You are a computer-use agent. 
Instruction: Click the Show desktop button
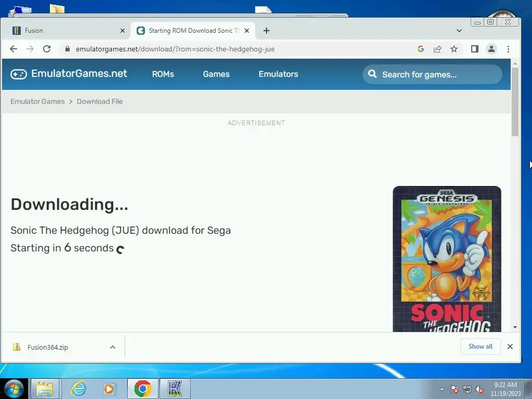pos(528,389)
